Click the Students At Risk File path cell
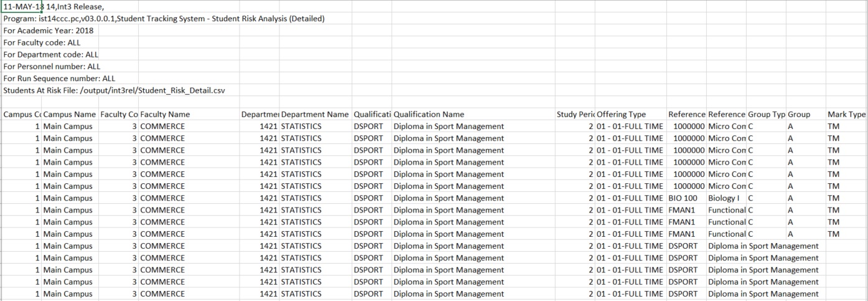 tap(21, 90)
